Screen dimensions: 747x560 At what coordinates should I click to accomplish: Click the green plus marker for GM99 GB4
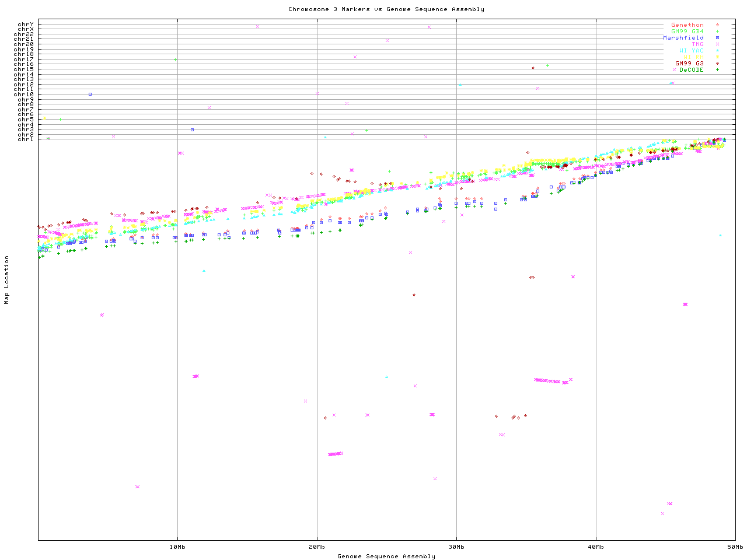click(x=717, y=32)
